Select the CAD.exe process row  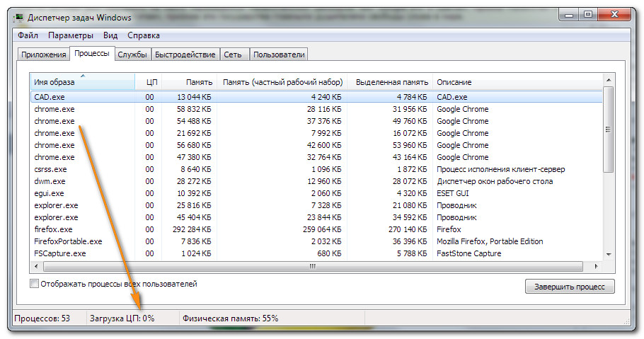pos(316,97)
